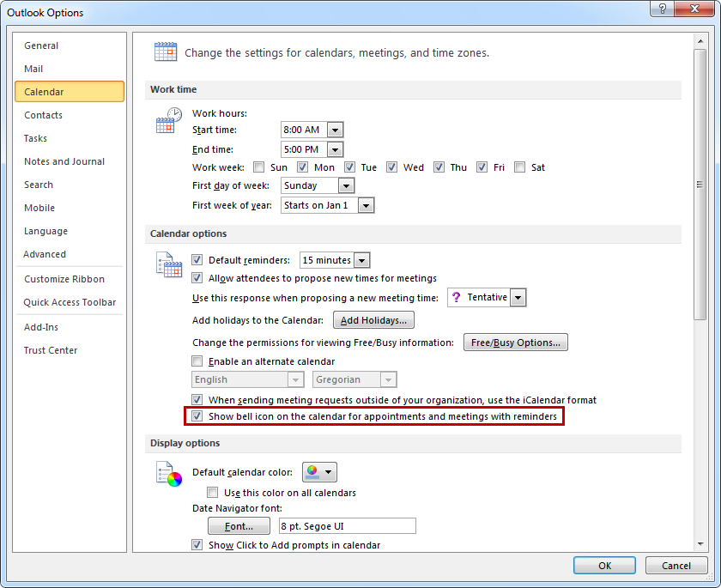Expand the End time dropdown
This screenshot has width=721, height=588.
coord(336,149)
